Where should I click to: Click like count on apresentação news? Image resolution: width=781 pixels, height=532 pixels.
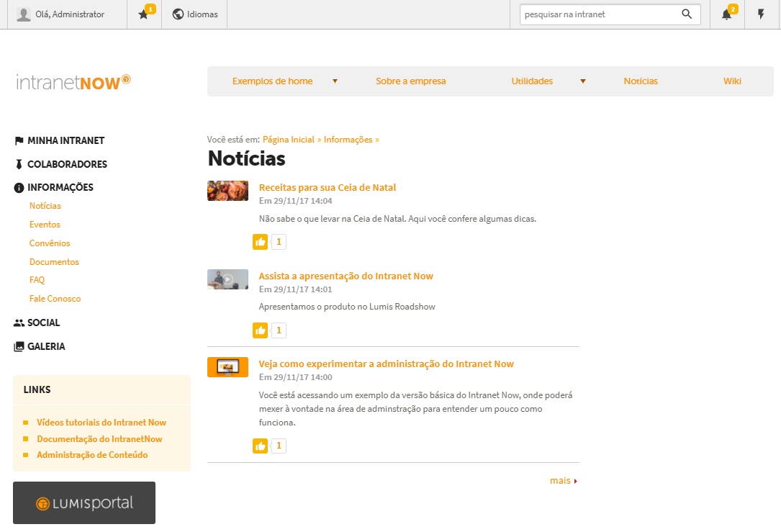[x=279, y=330]
